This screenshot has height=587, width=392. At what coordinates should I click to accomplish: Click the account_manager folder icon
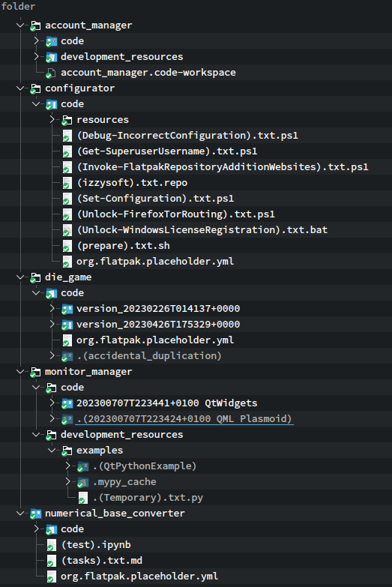tap(35, 25)
